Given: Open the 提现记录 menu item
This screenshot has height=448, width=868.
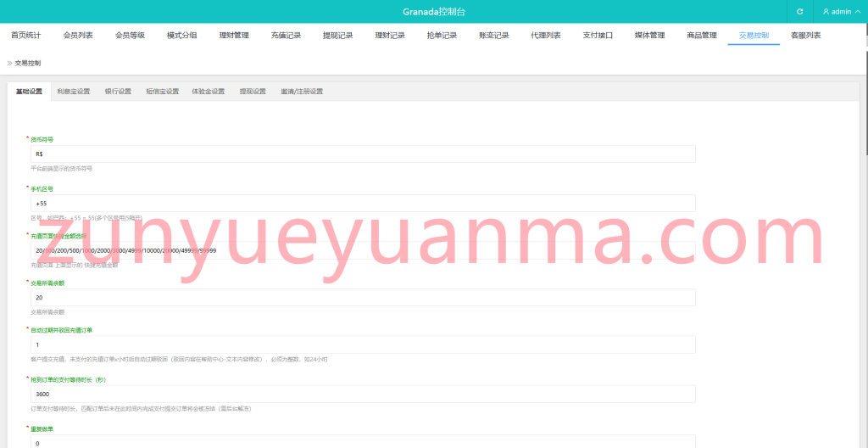Looking at the screenshot, I should (338, 36).
